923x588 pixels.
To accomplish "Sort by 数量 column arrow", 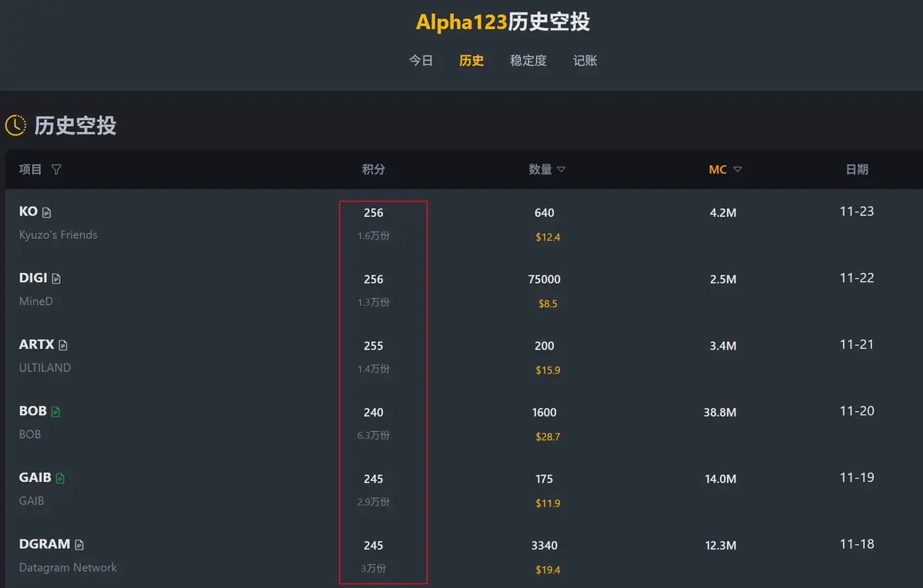I will (561, 170).
